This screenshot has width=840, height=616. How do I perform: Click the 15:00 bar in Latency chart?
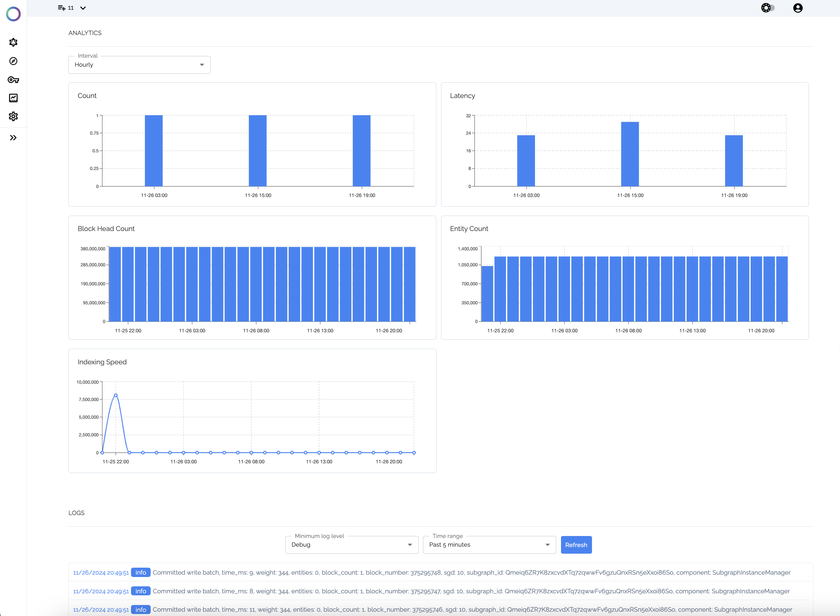click(x=629, y=154)
